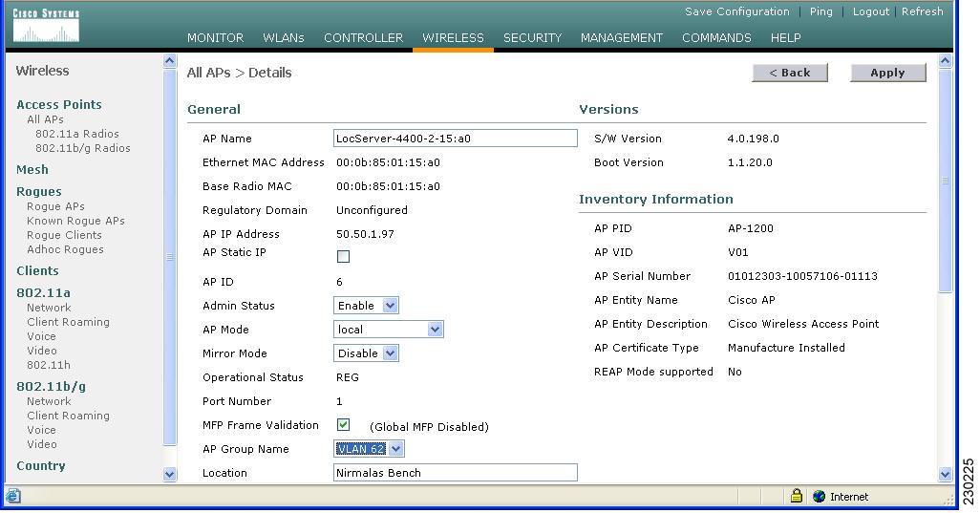Open Rogue APs in sidebar
The height and width of the screenshot is (513, 980).
click(x=55, y=206)
